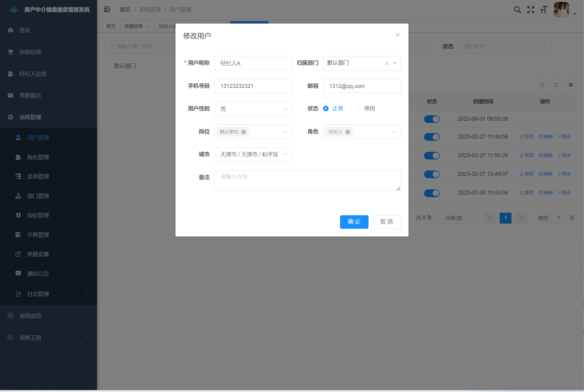Screen dimensions: 584x392
Task: Remove the 经纪人 role tag
Action: (348, 132)
